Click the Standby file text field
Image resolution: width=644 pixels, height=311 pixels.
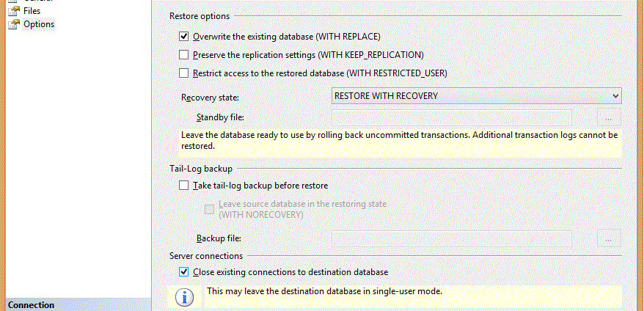coord(452,117)
